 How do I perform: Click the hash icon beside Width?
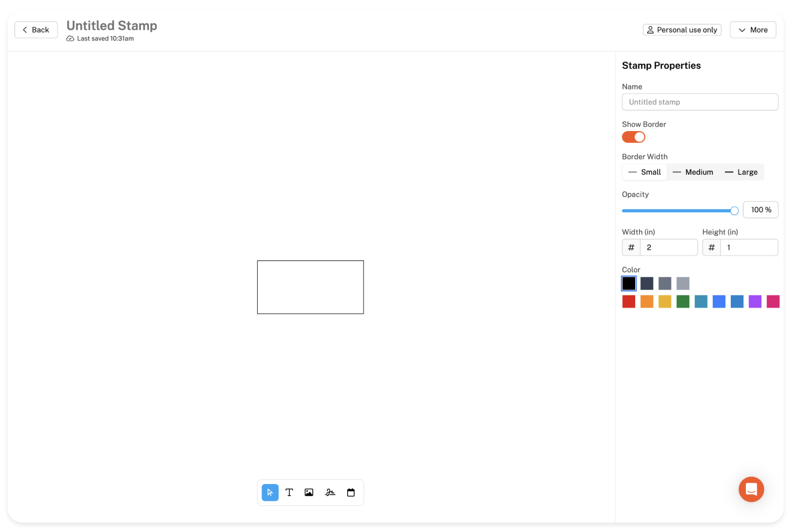[x=631, y=247]
